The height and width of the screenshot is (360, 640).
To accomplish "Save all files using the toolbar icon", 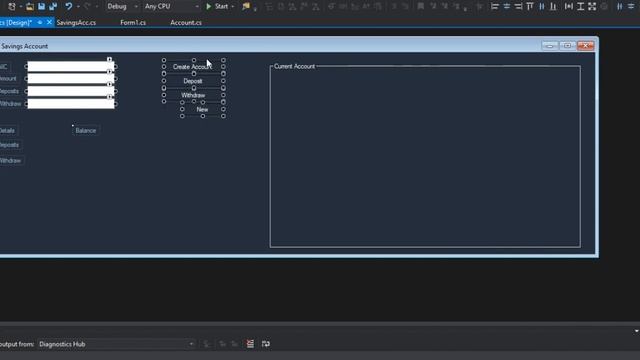I will [x=53, y=7].
